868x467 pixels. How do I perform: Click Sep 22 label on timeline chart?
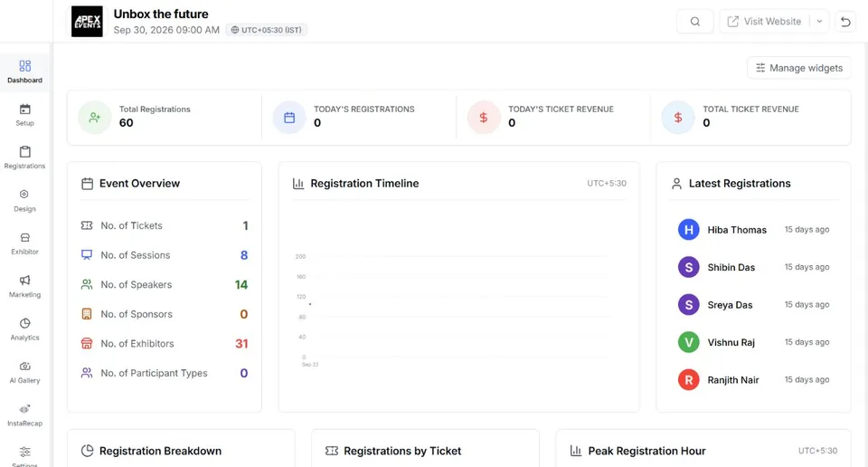[x=310, y=365]
